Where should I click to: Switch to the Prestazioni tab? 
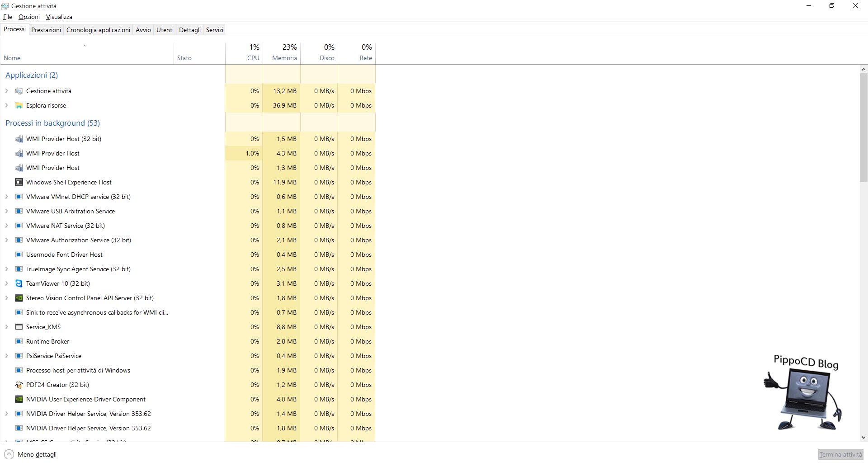coord(46,30)
